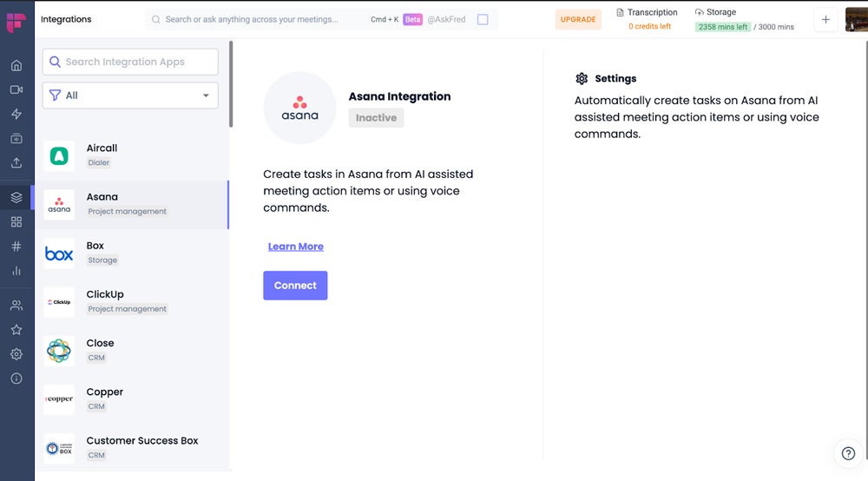
Task: Open the sidebar info circle icon
Action: [x=16, y=379]
